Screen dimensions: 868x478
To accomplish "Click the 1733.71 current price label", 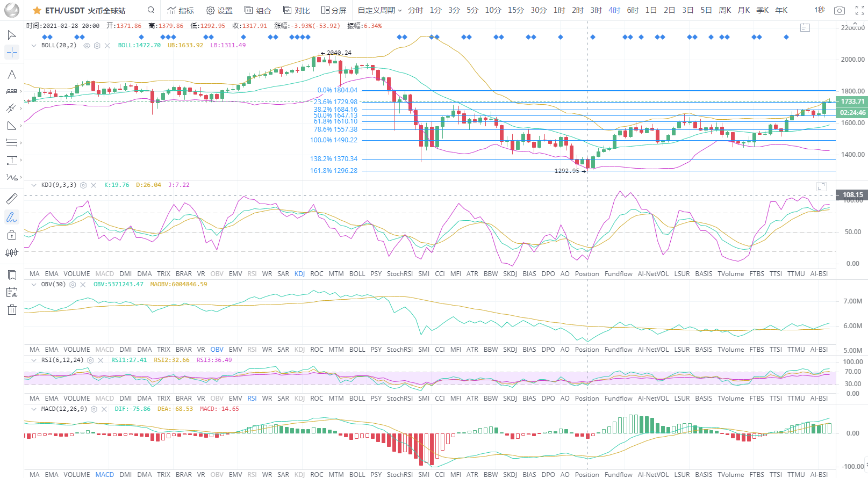I will click(x=852, y=102).
